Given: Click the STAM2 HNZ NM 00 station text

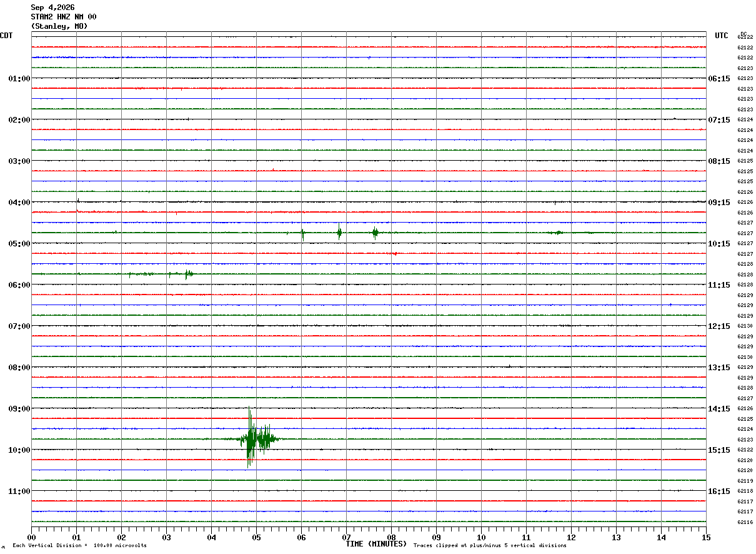Looking at the screenshot, I should tap(64, 17).
